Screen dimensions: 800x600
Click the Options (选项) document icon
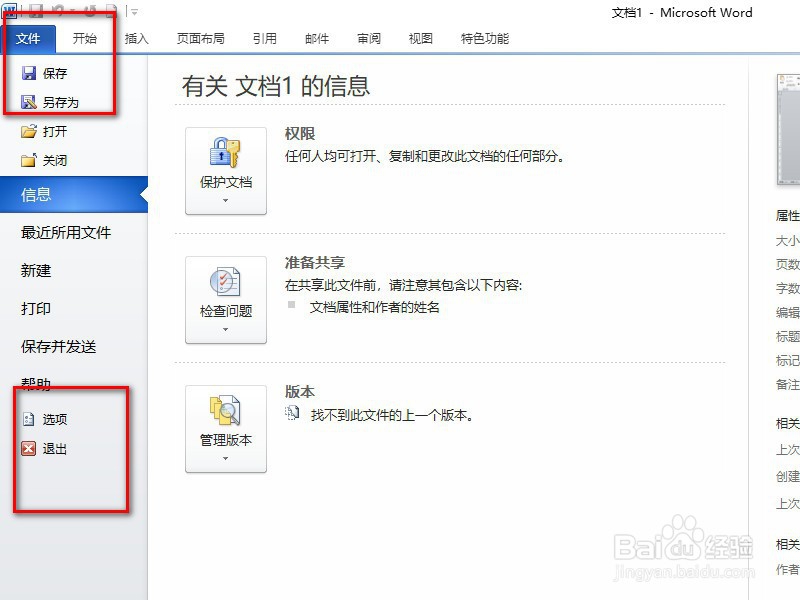click(x=29, y=419)
